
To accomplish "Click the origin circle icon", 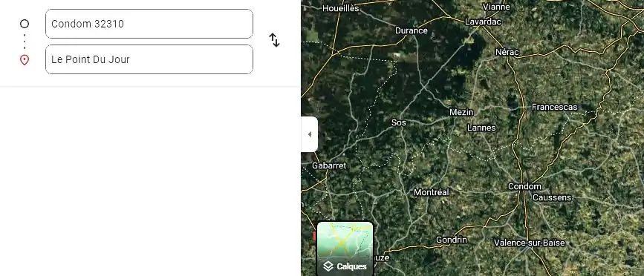I will click(25, 24).
